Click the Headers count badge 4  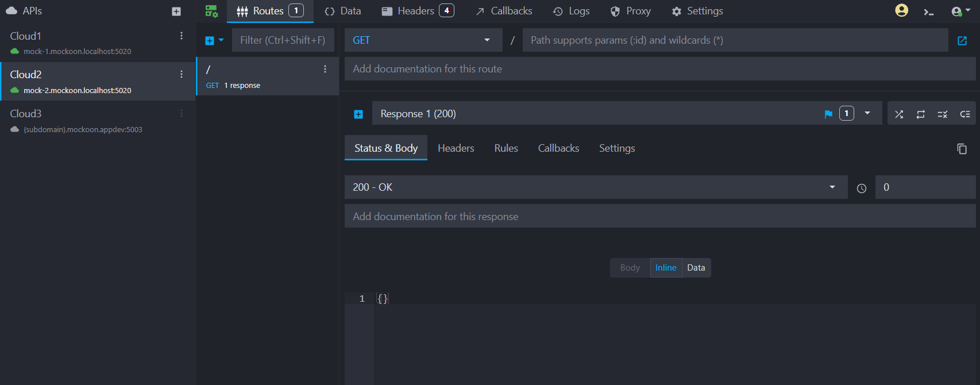click(447, 10)
